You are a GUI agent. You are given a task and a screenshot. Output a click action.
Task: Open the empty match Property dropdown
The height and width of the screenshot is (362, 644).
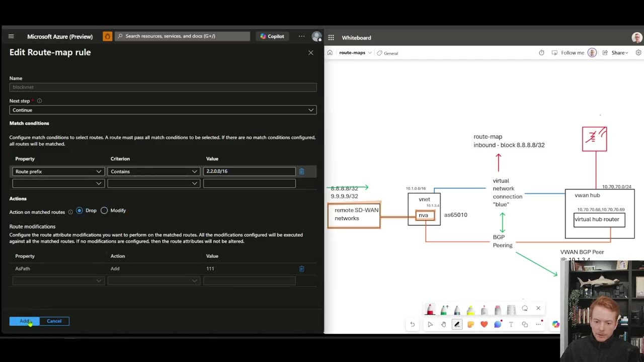coord(58,184)
